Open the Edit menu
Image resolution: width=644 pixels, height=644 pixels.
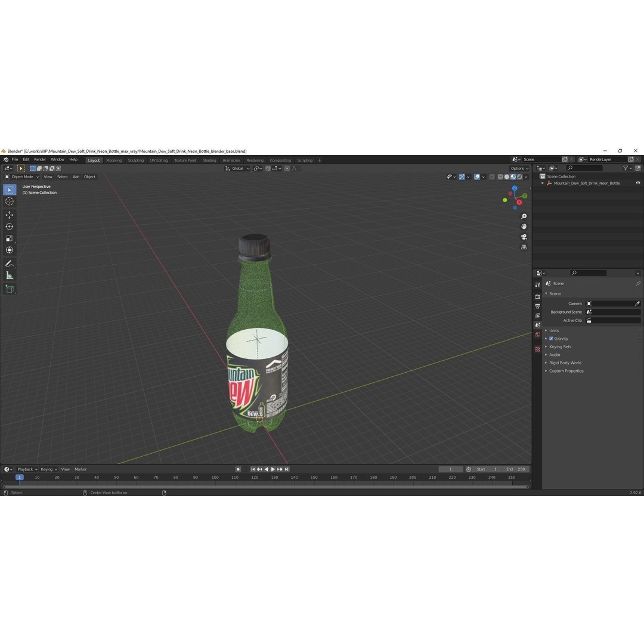26,159
